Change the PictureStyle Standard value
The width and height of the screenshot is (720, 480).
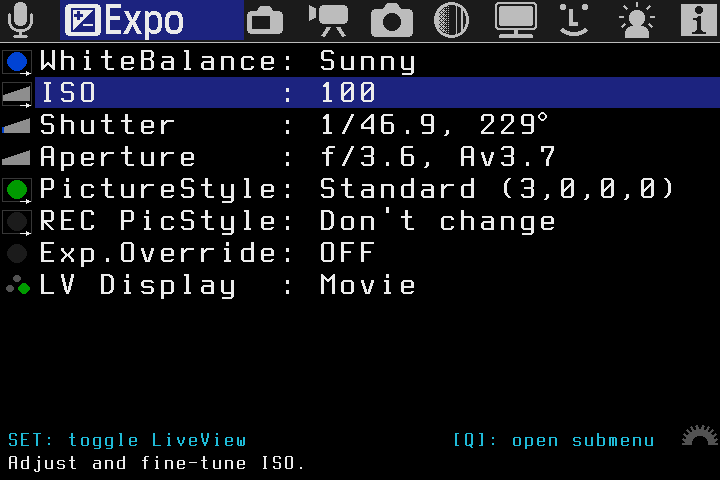tap(497, 189)
